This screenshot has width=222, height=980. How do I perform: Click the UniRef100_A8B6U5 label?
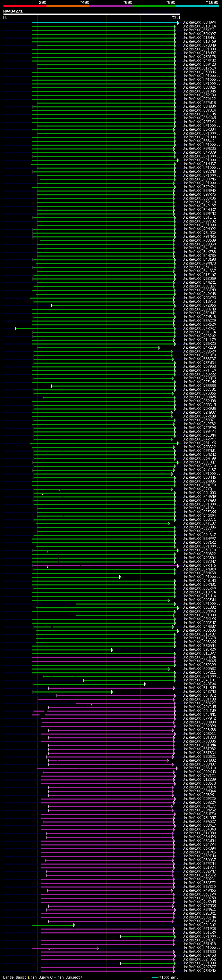coord(199,630)
